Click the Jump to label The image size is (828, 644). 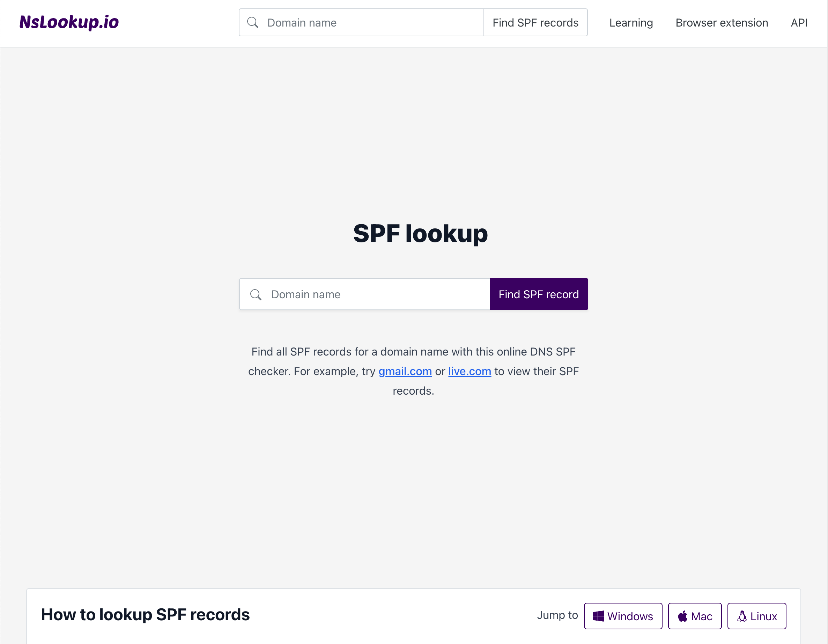click(x=557, y=615)
